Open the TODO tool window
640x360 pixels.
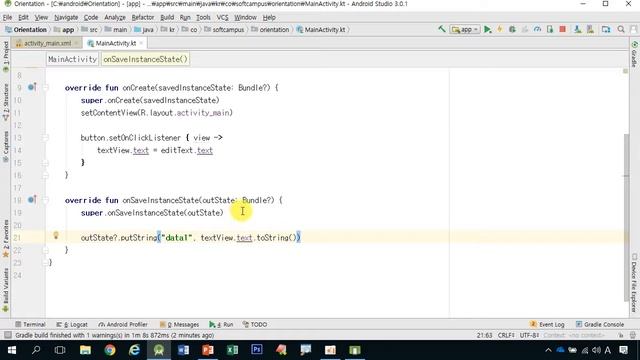click(x=255, y=324)
